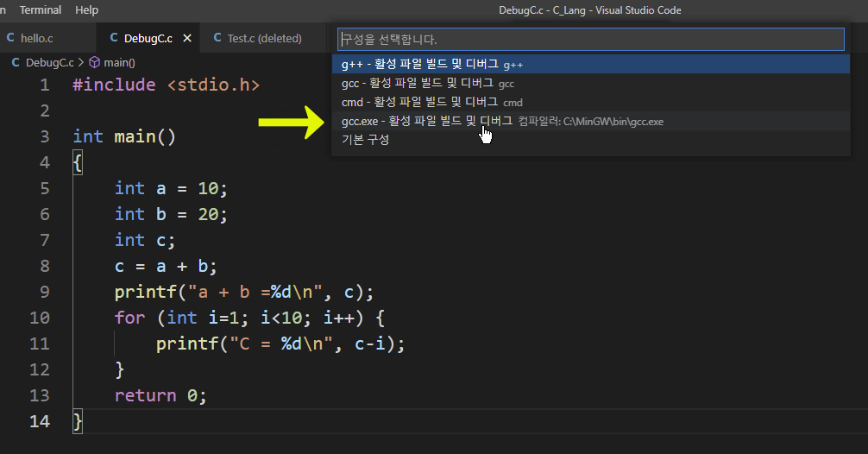Click line number 14 in the gutter
This screenshot has width=868, height=454.
click(x=40, y=421)
